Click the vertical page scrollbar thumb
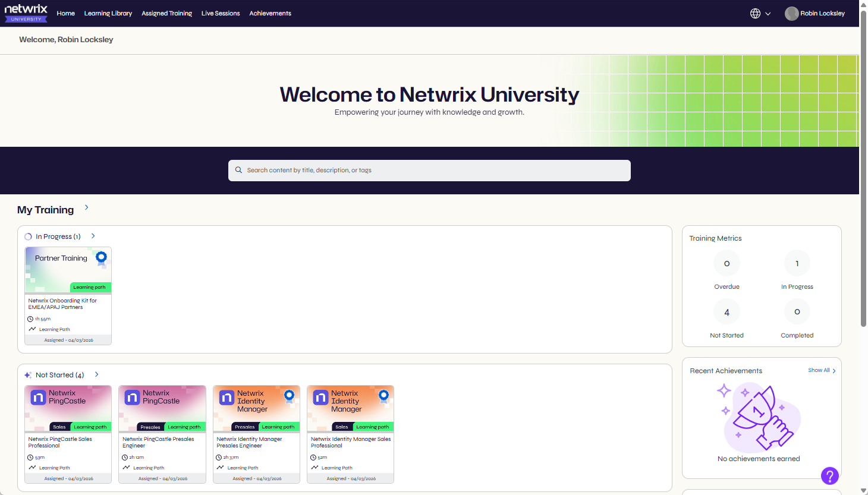The width and height of the screenshot is (868, 495). point(863,169)
